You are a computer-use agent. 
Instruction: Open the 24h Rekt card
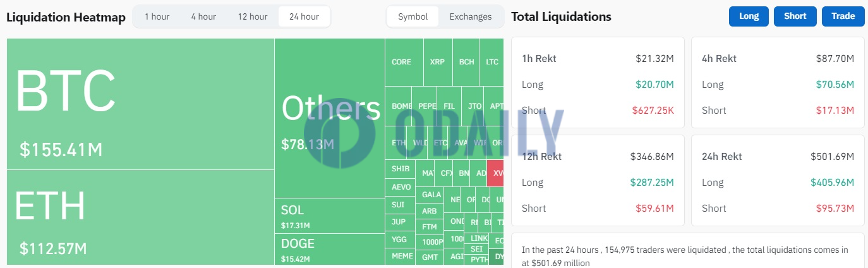coord(778,180)
